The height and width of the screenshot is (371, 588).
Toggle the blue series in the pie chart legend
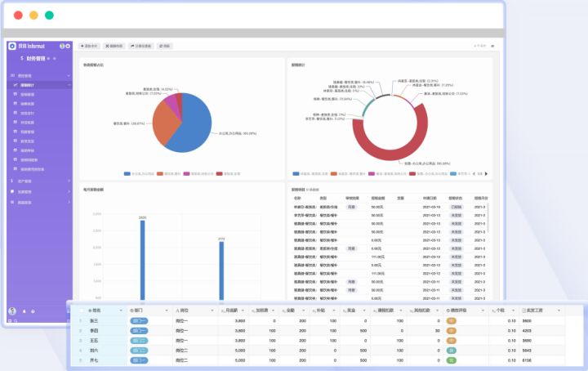click(127, 174)
